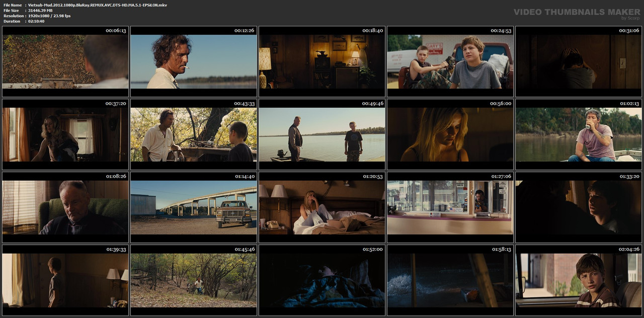Click the file name ending in EPSiLON.mkv
The image size is (644, 318).
point(98,5)
